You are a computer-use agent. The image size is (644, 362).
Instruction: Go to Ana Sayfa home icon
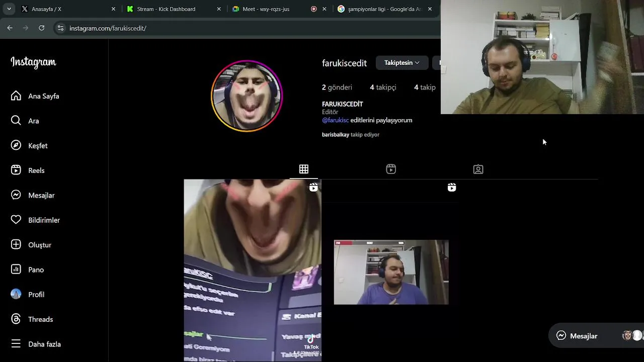coord(16,96)
